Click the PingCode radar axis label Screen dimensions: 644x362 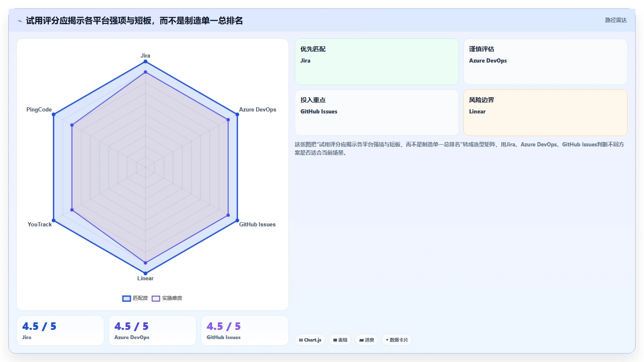[x=39, y=110]
